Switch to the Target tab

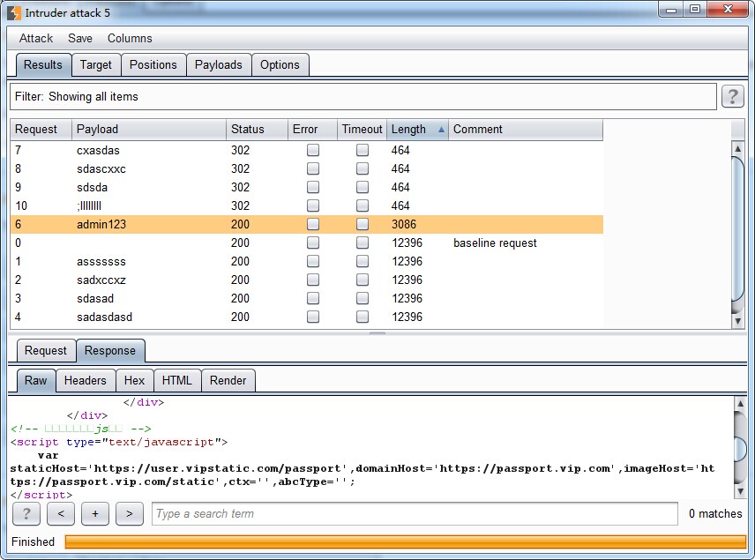[x=96, y=64]
